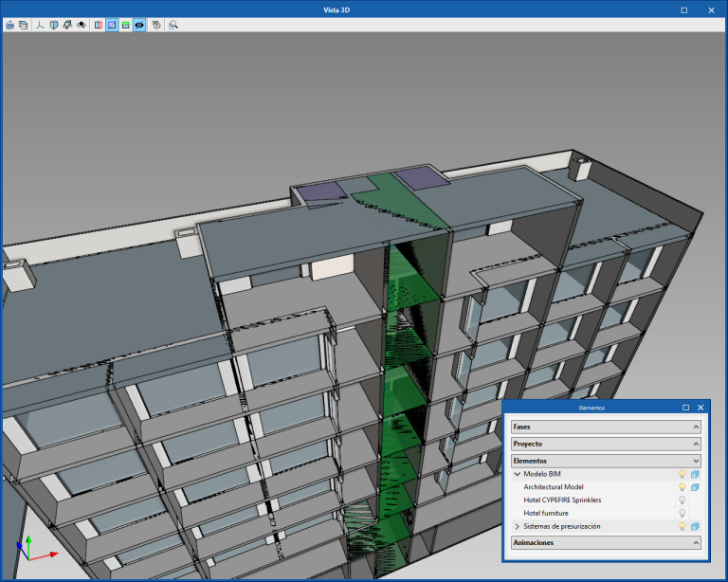Maximize the Elementos panel window
Viewport: 728px width, 582px height.
[x=685, y=408]
